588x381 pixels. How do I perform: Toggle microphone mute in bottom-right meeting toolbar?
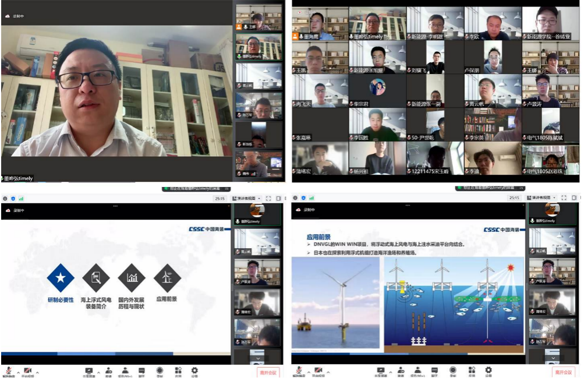pos(300,371)
